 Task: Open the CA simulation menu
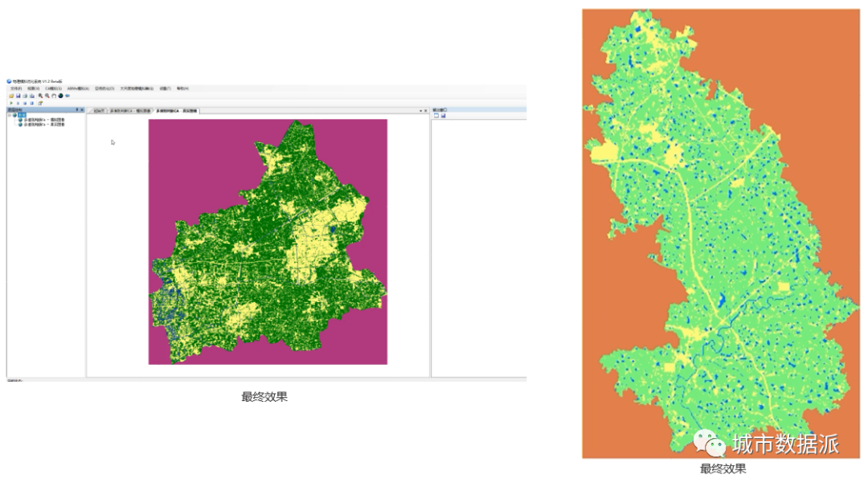pyautogui.click(x=54, y=88)
